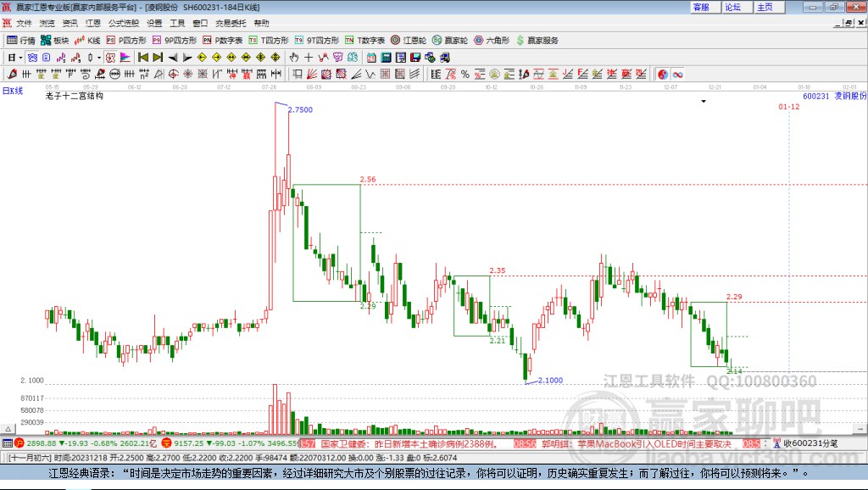Open the 9T四方形 tool
868x490 pixels.
tap(317, 41)
